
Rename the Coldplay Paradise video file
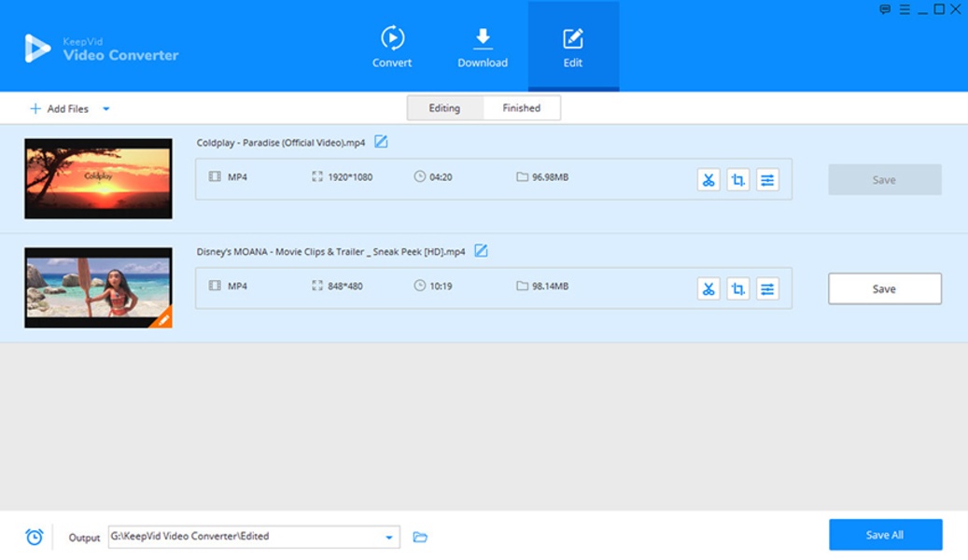(x=381, y=142)
